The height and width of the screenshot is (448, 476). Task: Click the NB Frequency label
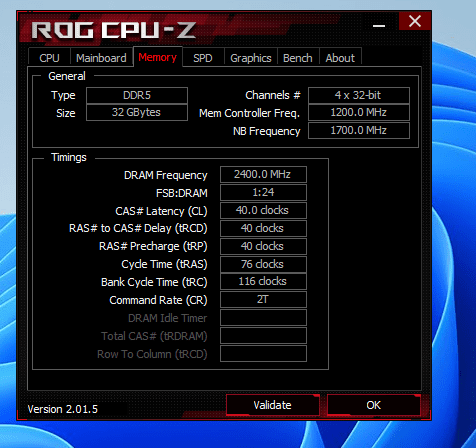pyautogui.click(x=267, y=131)
